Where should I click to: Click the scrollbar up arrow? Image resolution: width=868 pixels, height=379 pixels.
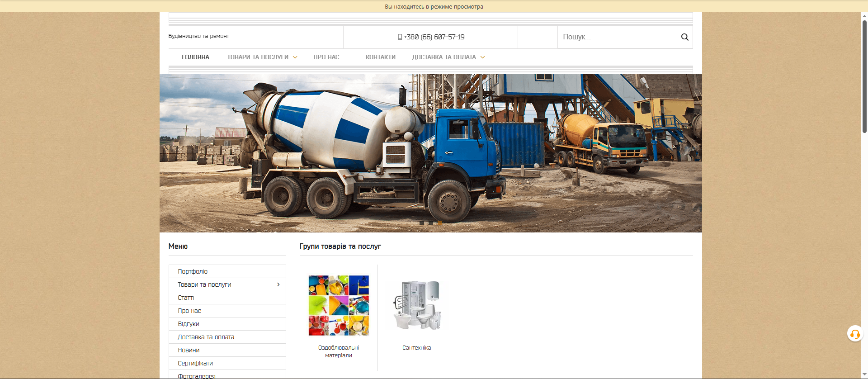(864, 16)
